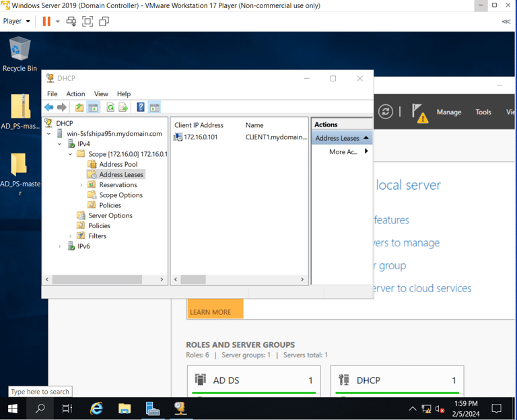The image size is (517, 420).
Task: Open the Help menu in DHCP
Action: point(124,94)
